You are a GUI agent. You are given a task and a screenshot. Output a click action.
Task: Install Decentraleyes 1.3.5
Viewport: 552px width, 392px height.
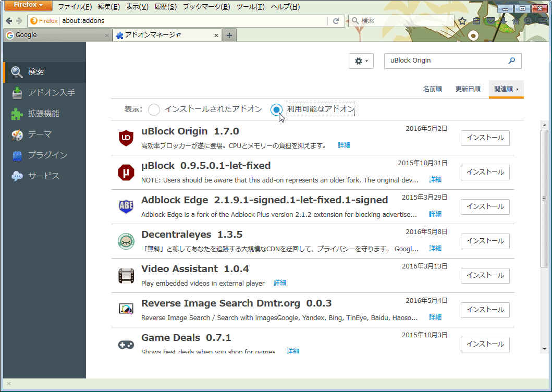485,241
